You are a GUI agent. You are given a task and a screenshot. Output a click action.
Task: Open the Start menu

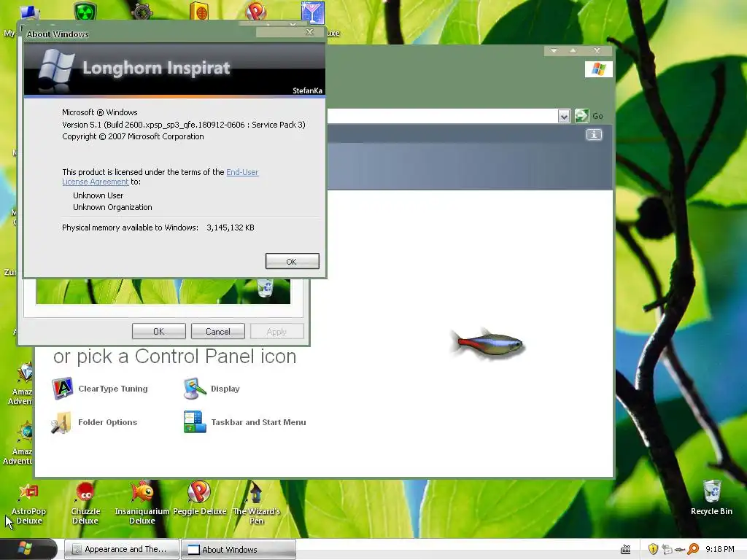coord(28,549)
